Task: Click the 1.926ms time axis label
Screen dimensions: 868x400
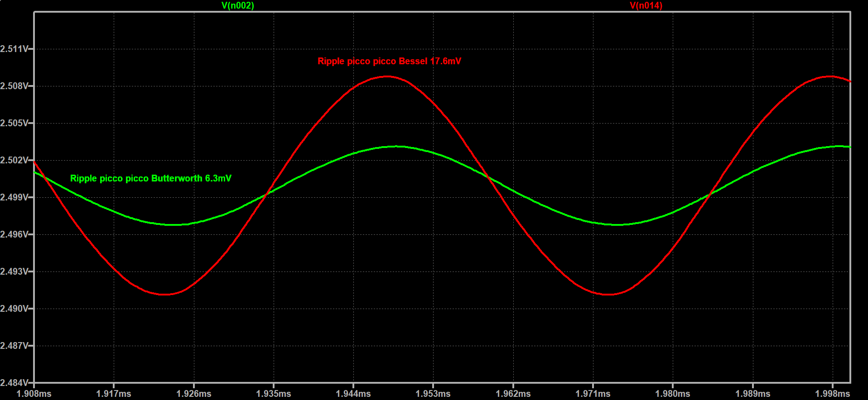Action: pos(194,394)
